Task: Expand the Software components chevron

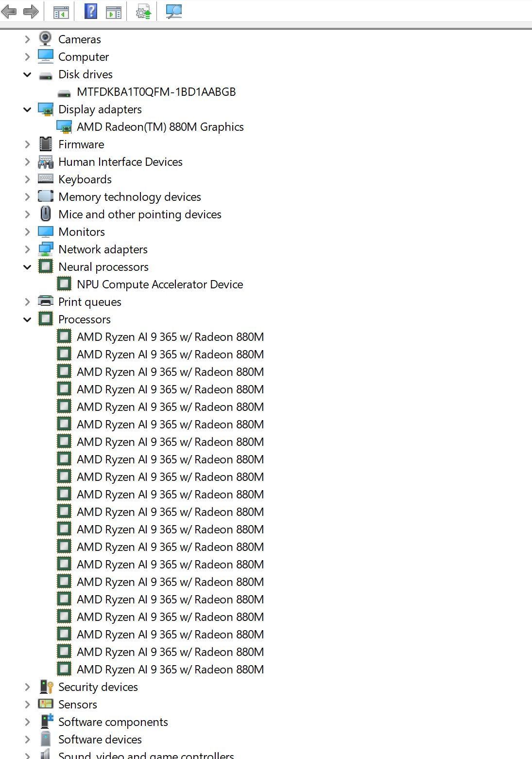Action: tap(27, 722)
